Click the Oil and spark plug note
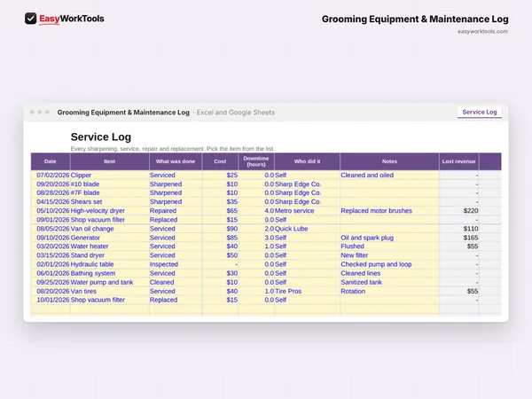 click(x=389, y=238)
